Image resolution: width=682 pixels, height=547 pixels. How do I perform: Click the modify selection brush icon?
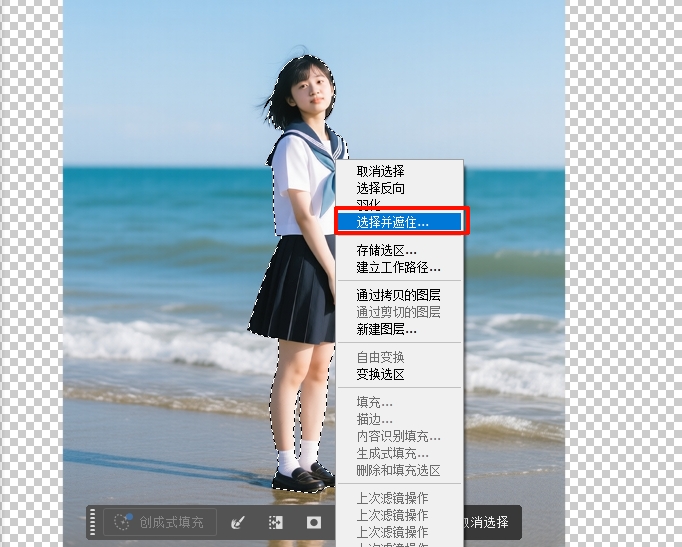[x=237, y=522]
